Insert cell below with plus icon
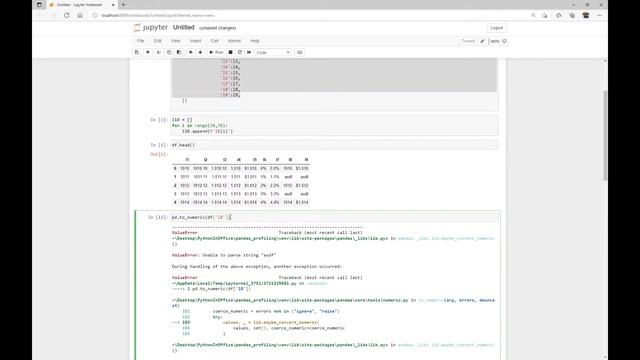This screenshot has width=640, height=360. pyautogui.click(x=148, y=52)
